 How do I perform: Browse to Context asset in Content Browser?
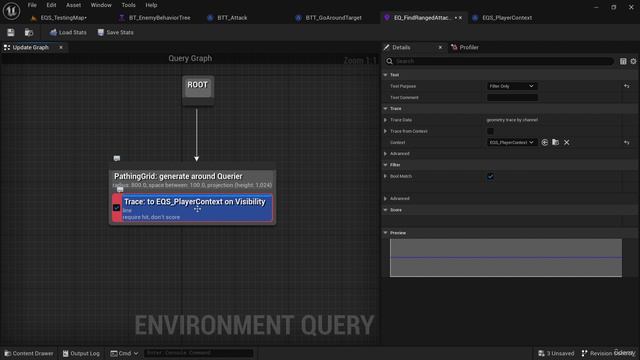click(x=556, y=142)
